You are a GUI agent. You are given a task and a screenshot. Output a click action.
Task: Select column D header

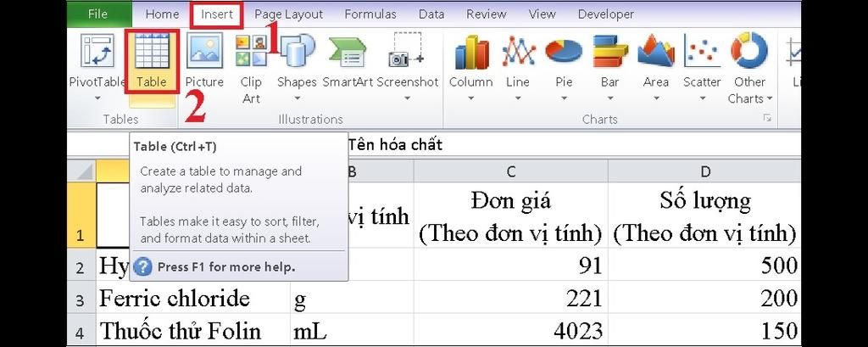point(704,171)
